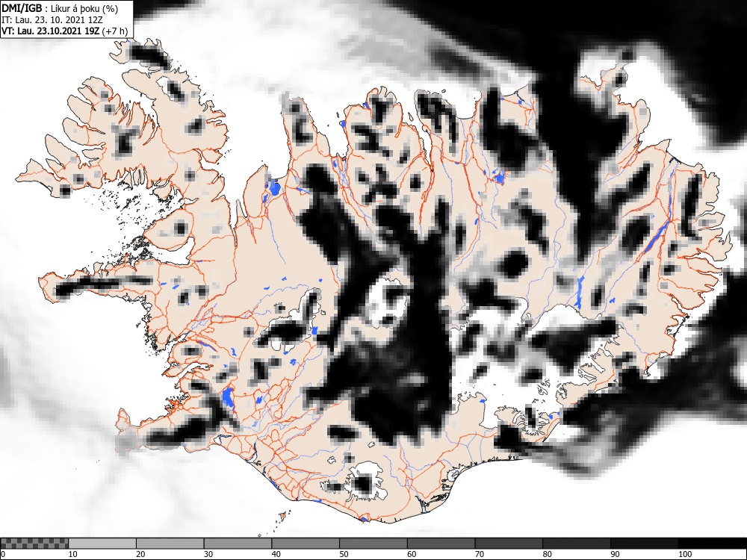The width and height of the screenshot is (747, 560).
Task: Select the 40–50 legend swatch
Action: [306, 544]
